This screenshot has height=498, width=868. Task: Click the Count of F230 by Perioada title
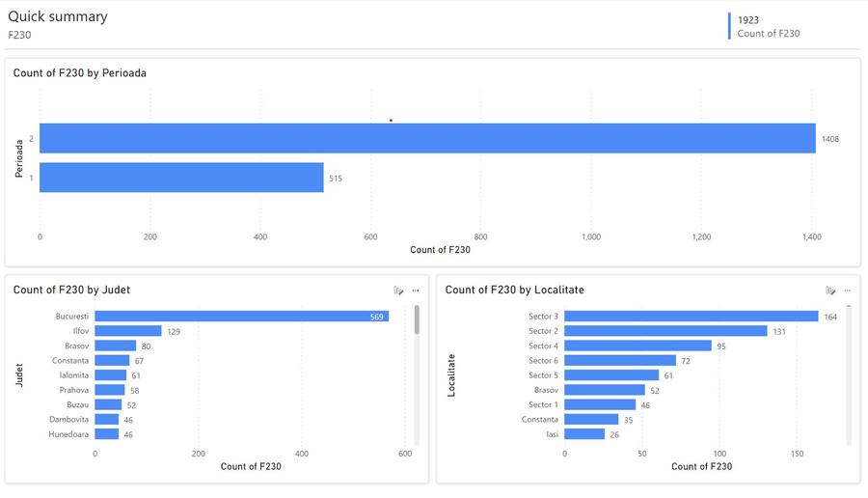[x=80, y=73]
